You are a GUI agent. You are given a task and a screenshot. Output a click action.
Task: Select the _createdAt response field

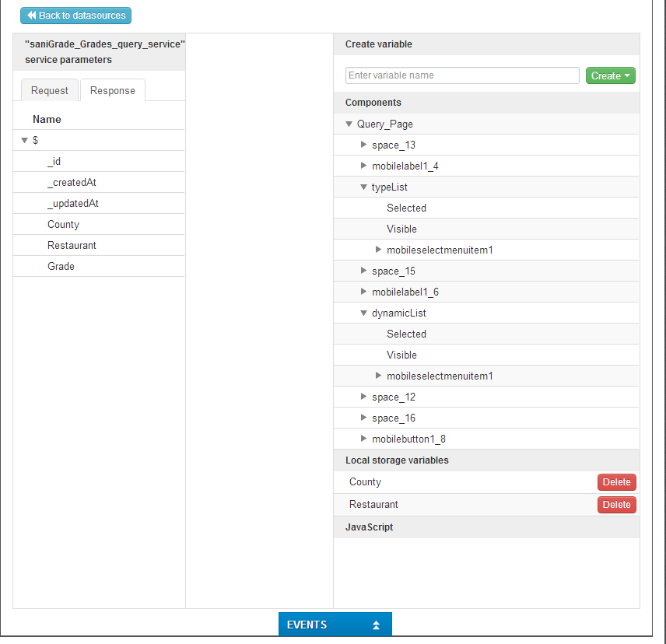(x=72, y=182)
